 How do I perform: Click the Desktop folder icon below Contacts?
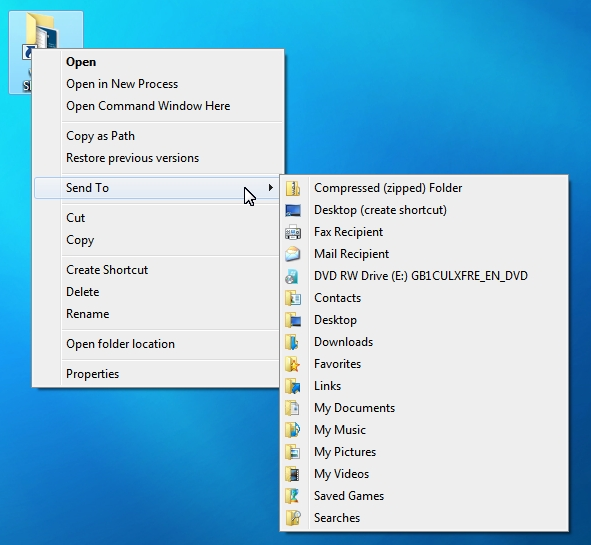click(293, 320)
